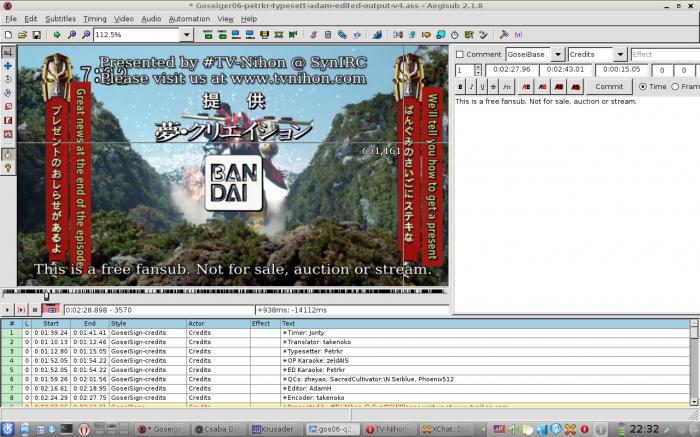Select the rotate Z video tool
The height and width of the screenshot is (437, 700).
click(x=8, y=79)
